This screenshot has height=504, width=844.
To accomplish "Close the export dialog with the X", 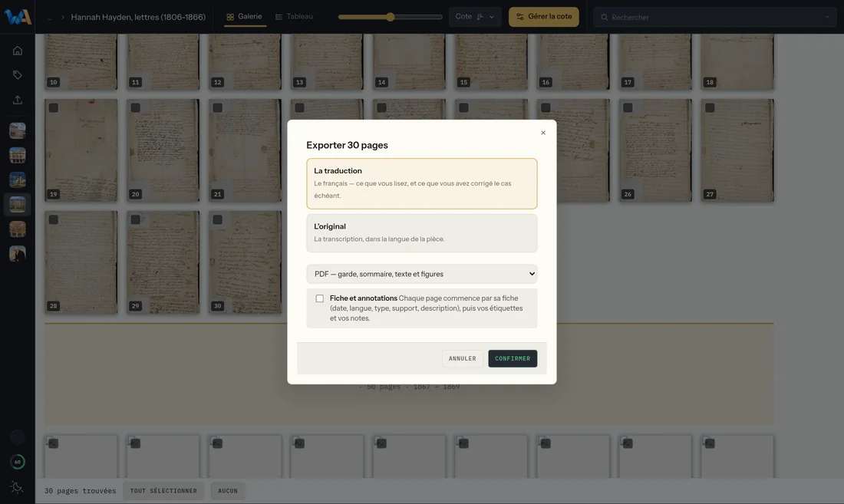I will click(x=543, y=133).
